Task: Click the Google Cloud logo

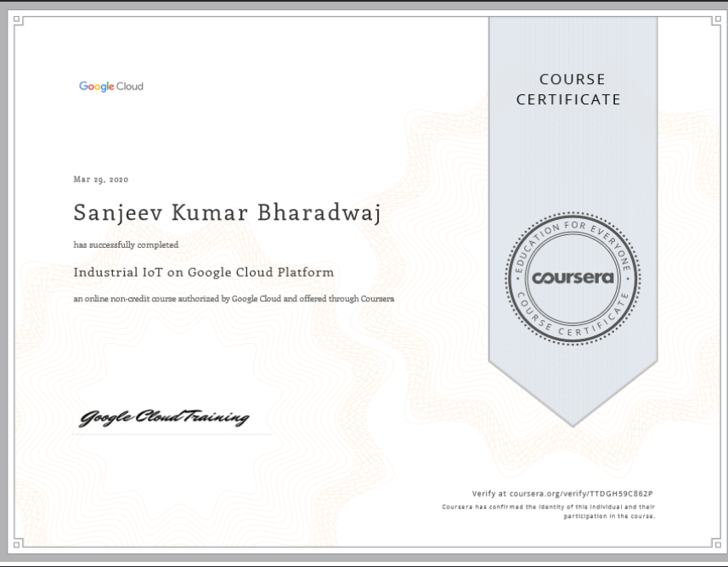Action: (x=110, y=87)
